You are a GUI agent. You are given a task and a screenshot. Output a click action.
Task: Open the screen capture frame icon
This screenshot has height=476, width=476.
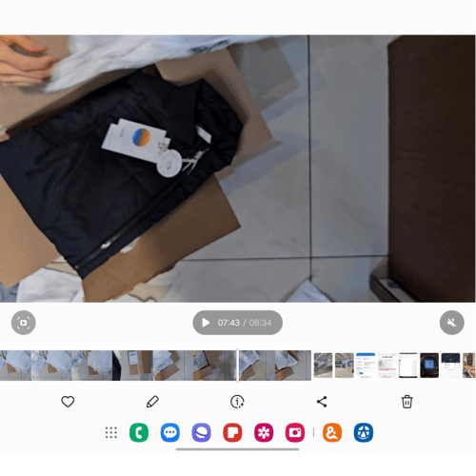point(23,323)
